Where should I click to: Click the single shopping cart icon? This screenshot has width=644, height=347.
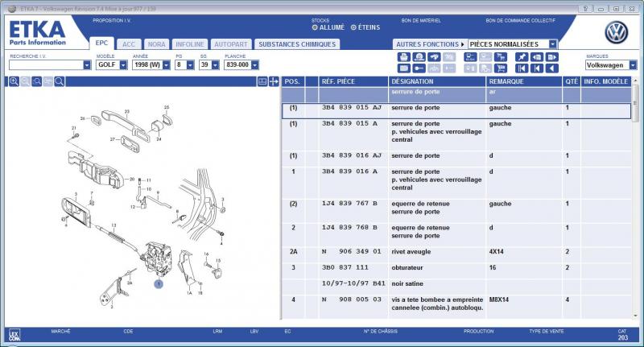(501, 68)
